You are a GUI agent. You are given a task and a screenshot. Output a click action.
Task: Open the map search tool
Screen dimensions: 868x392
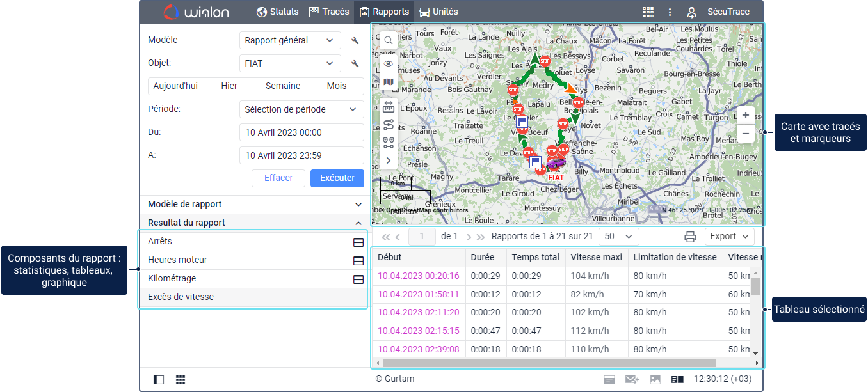[x=388, y=40]
